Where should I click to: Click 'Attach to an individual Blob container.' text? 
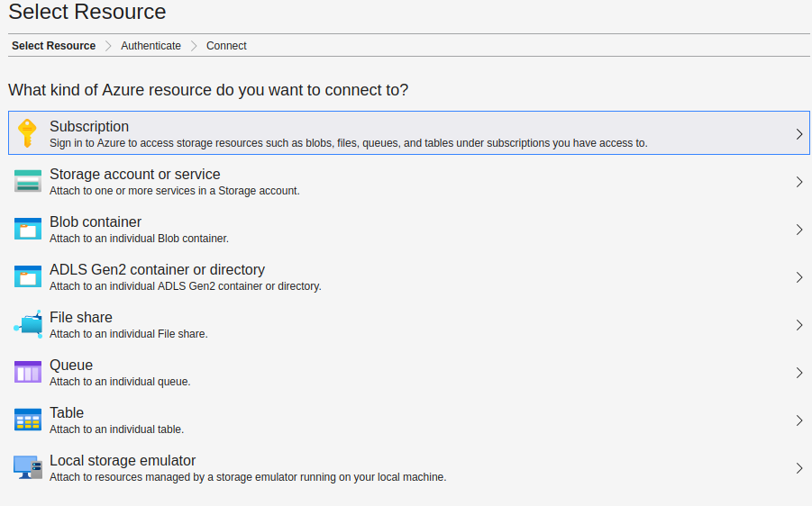(139, 239)
